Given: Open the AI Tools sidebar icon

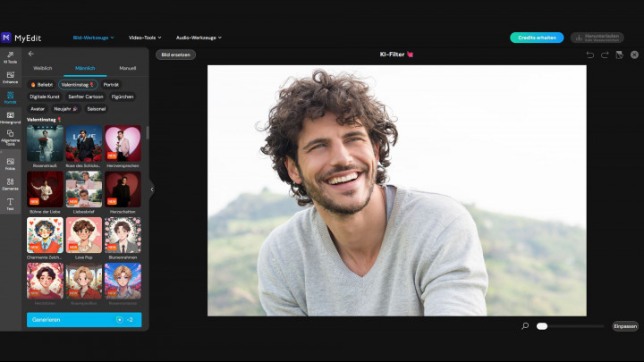Looking at the screenshot, I should coord(10,57).
